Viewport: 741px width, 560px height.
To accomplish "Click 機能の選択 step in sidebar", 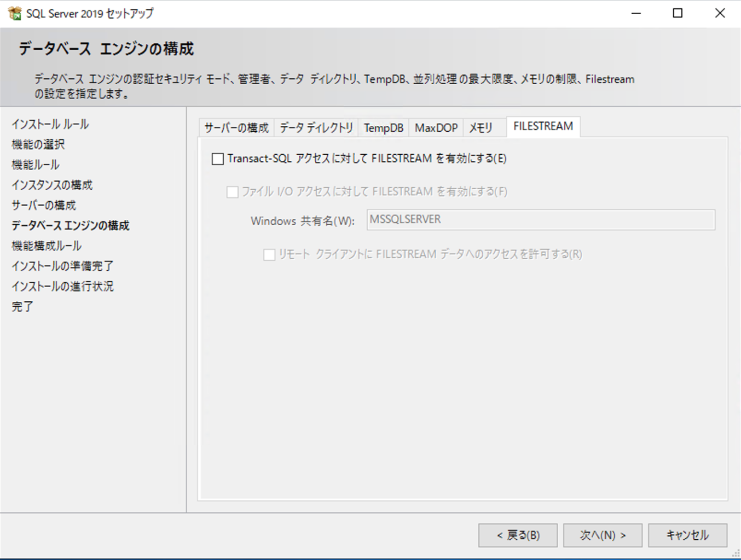I will [x=38, y=144].
